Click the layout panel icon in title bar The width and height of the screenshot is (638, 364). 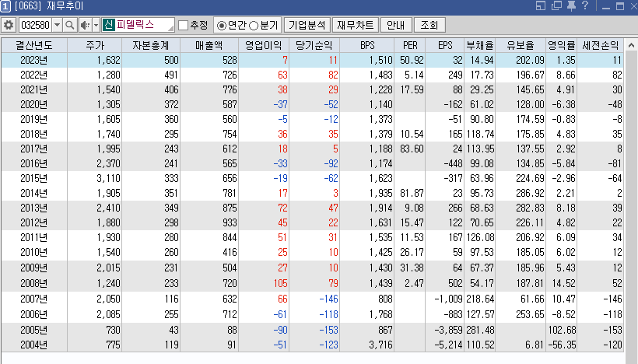point(540,5)
